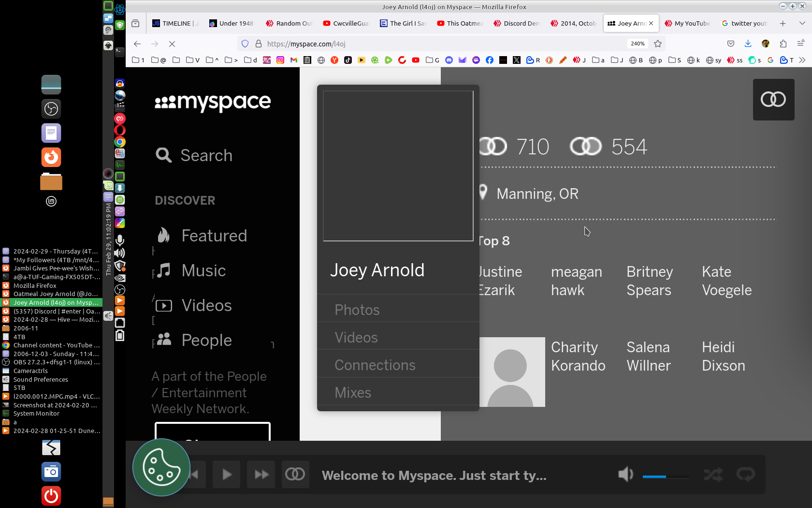Bookmark this page with star icon

pos(658,44)
